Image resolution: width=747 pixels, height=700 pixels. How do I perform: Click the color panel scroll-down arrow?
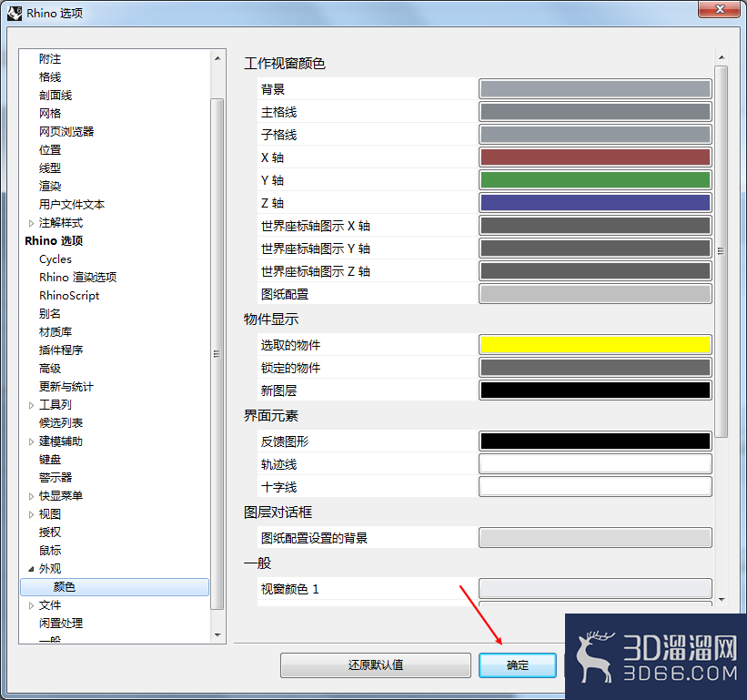(x=722, y=600)
